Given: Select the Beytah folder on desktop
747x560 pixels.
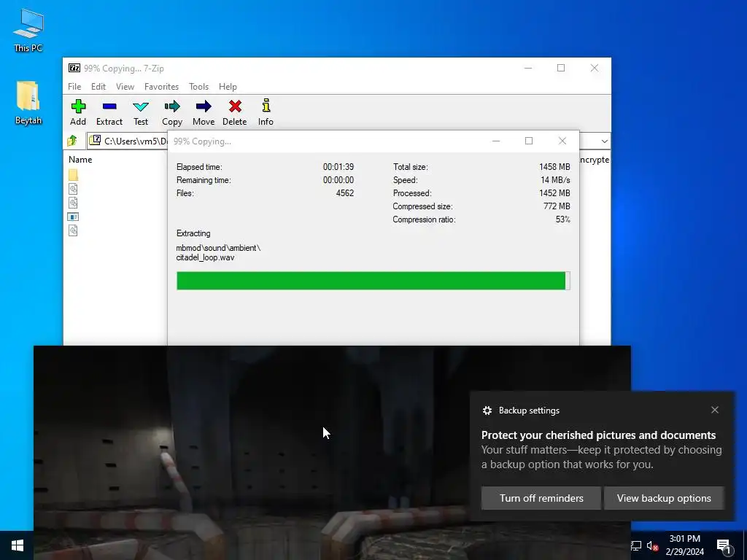Looking at the screenshot, I should (x=28, y=103).
